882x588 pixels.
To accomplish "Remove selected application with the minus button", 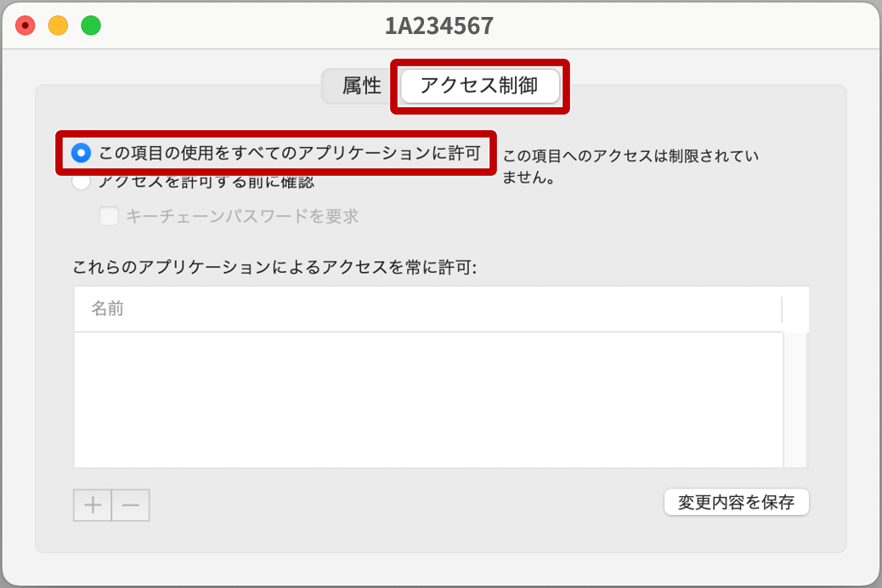I will [131, 505].
